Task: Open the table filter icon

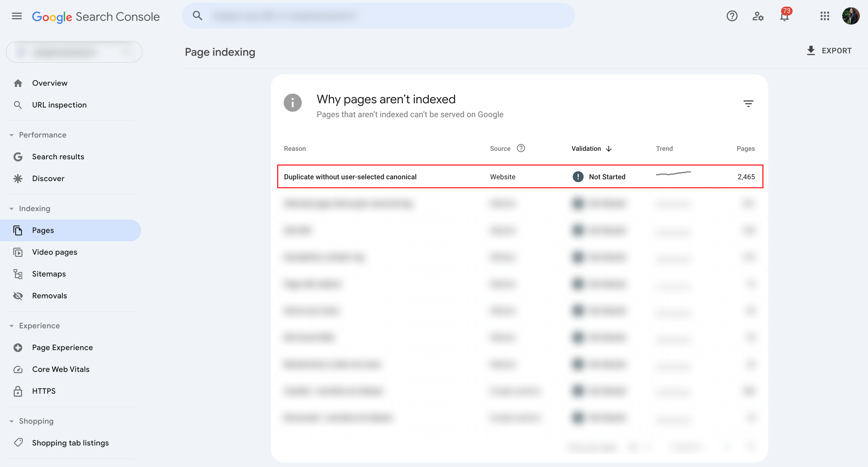Action: (x=748, y=104)
